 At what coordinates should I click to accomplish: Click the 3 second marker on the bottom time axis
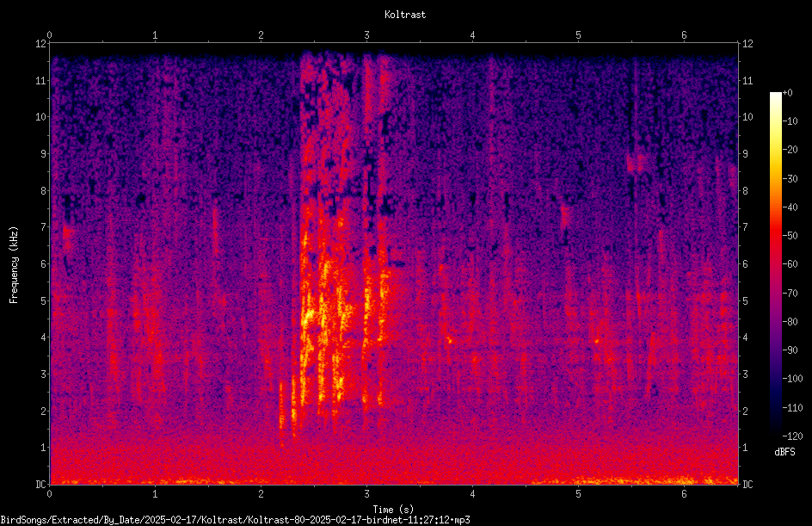pos(366,494)
